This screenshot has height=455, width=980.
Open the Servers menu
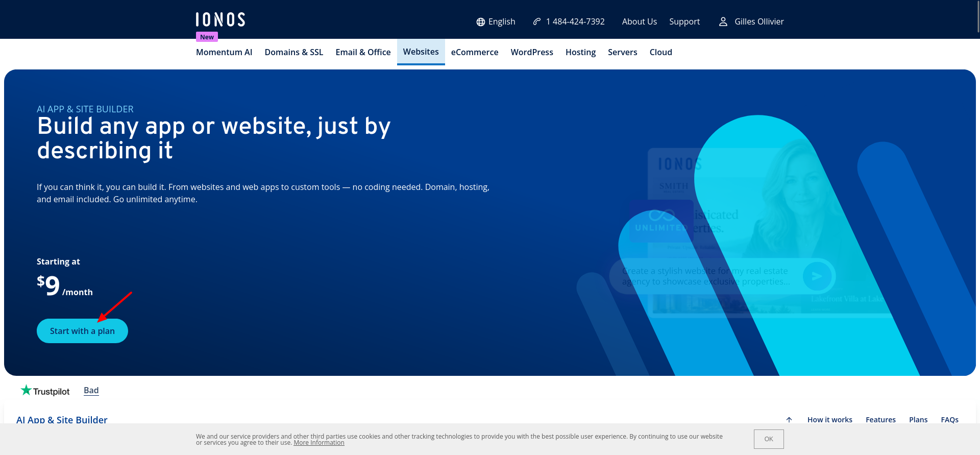click(622, 52)
